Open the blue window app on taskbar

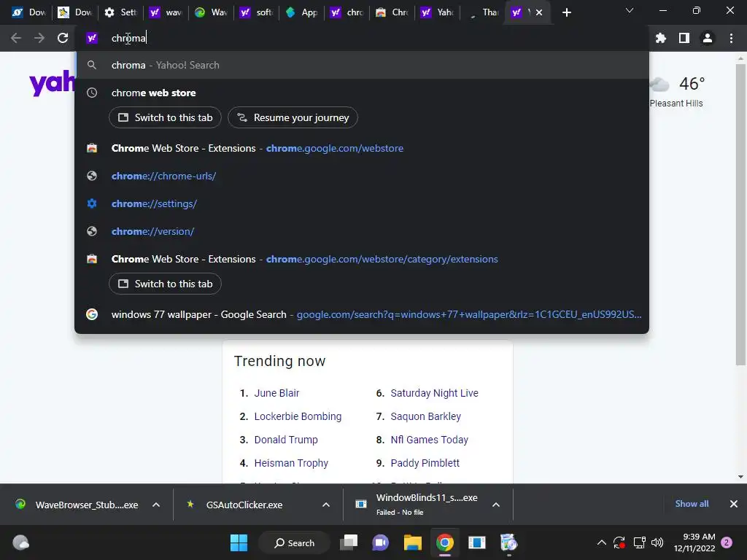(x=476, y=542)
